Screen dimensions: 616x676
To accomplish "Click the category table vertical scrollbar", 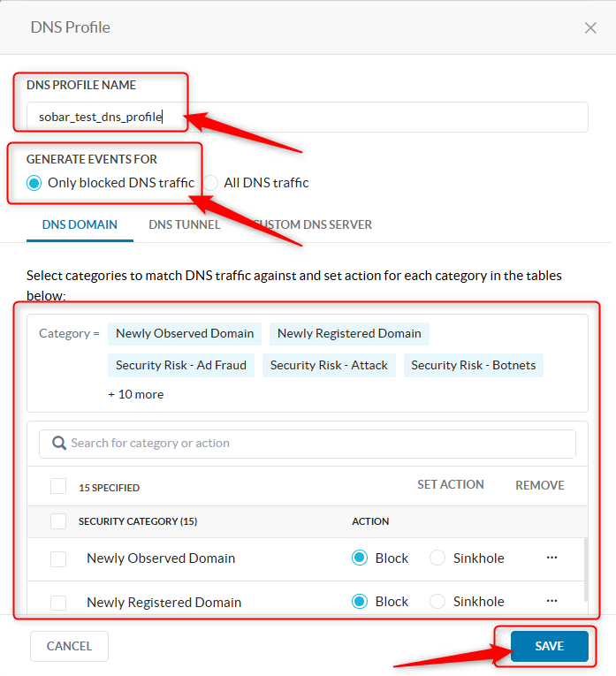I will 586,569.
